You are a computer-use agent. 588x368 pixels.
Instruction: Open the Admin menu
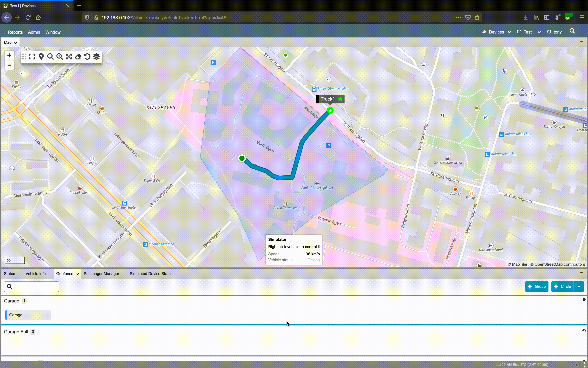pos(34,32)
